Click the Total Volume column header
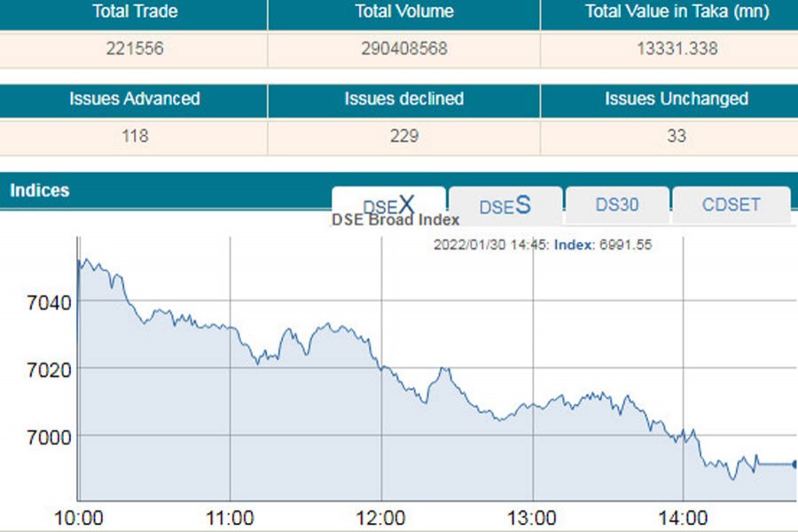Image resolution: width=798 pixels, height=532 pixels. pyautogui.click(x=403, y=12)
